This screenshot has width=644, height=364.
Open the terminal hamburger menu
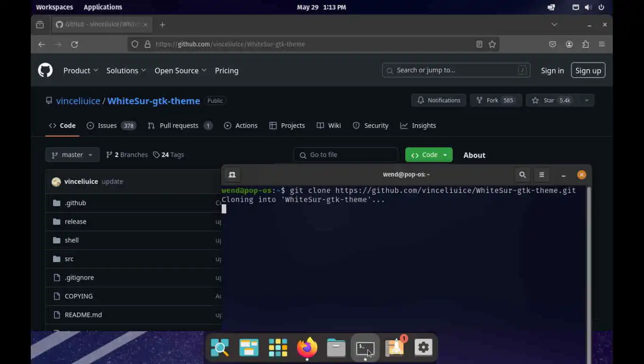(542, 174)
